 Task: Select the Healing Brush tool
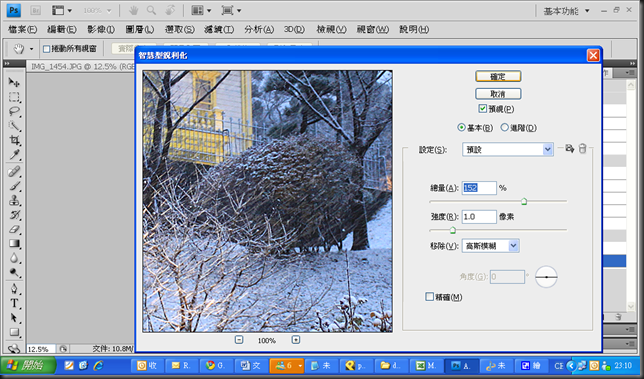coord(14,171)
